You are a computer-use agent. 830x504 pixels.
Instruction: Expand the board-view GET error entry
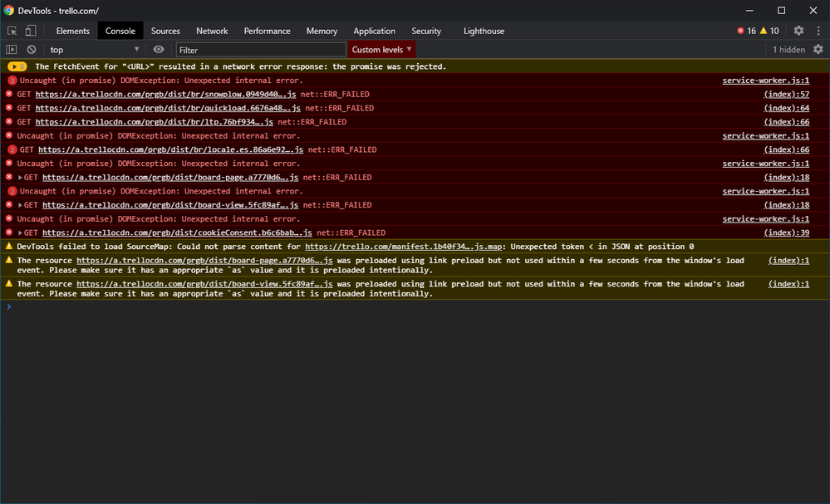pyautogui.click(x=20, y=204)
